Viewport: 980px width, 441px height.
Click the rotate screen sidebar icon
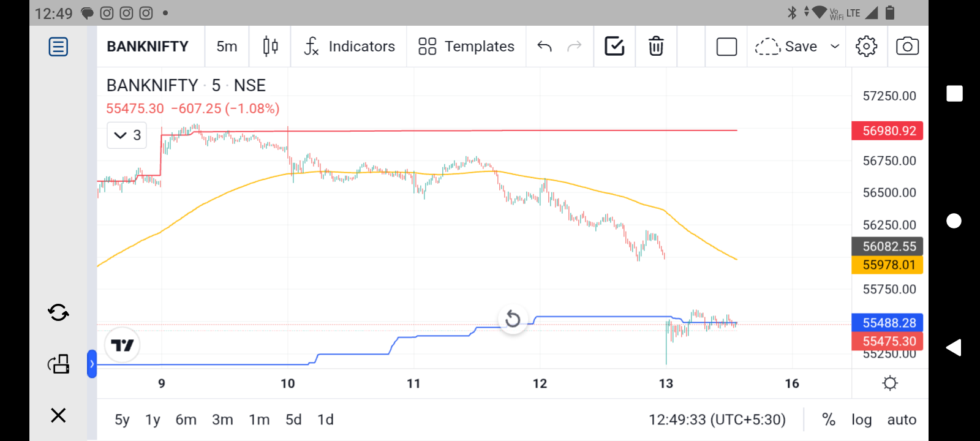click(x=58, y=364)
